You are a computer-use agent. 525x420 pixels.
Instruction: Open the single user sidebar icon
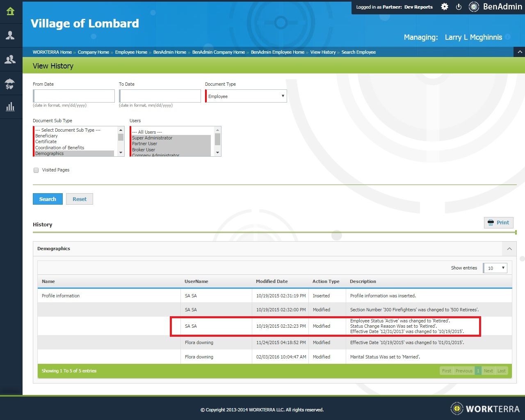click(x=11, y=36)
